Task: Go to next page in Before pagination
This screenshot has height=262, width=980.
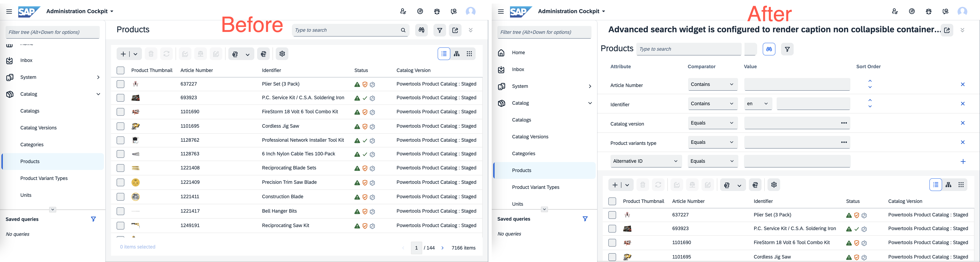Action: pyautogui.click(x=442, y=248)
